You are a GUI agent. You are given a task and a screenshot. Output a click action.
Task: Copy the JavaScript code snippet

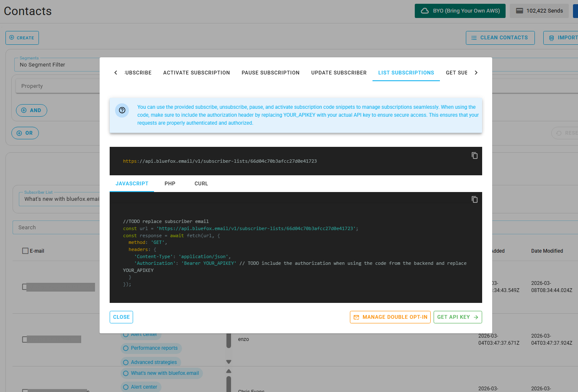coord(475,200)
